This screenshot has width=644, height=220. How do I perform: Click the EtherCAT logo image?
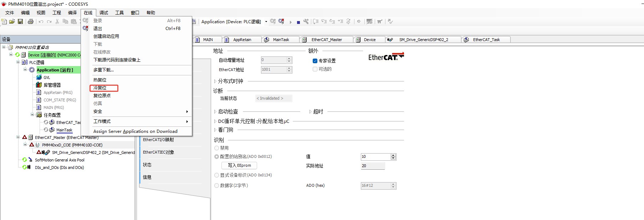click(386, 56)
